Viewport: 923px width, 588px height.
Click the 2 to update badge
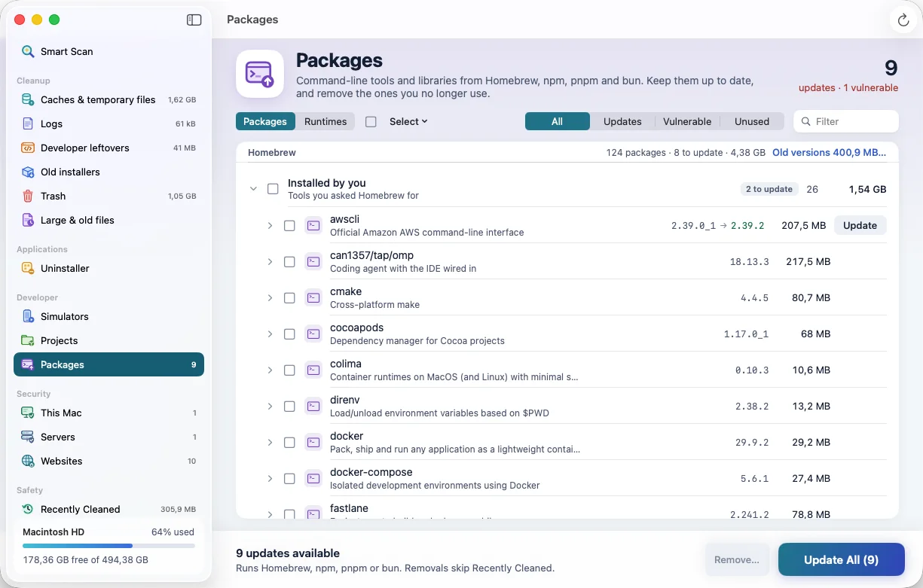(x=769, y=189)
